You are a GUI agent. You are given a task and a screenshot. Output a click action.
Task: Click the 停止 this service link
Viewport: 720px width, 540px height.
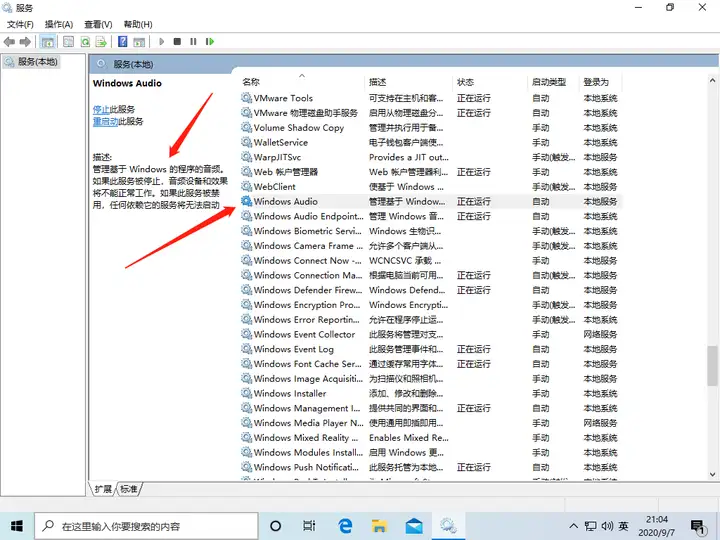101,109
